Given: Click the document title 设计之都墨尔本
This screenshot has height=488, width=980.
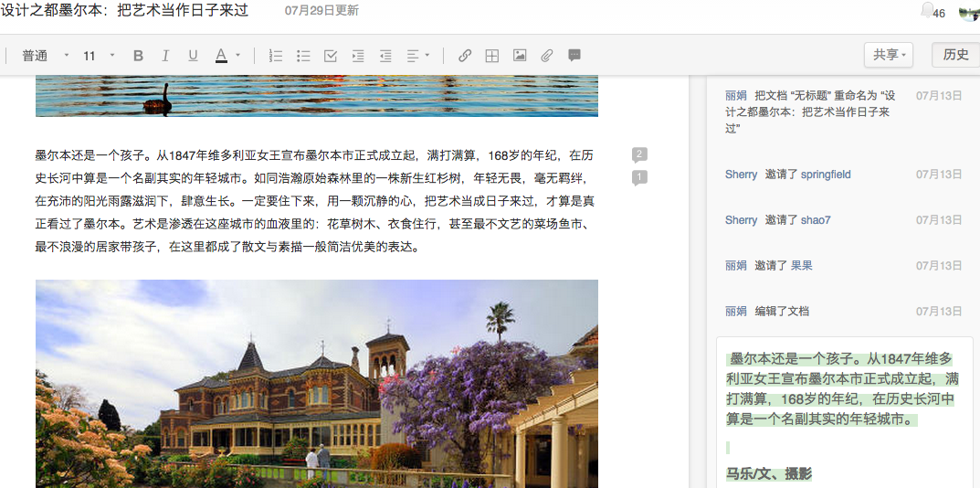Looking at the screenshot, I should pos(124,11).
